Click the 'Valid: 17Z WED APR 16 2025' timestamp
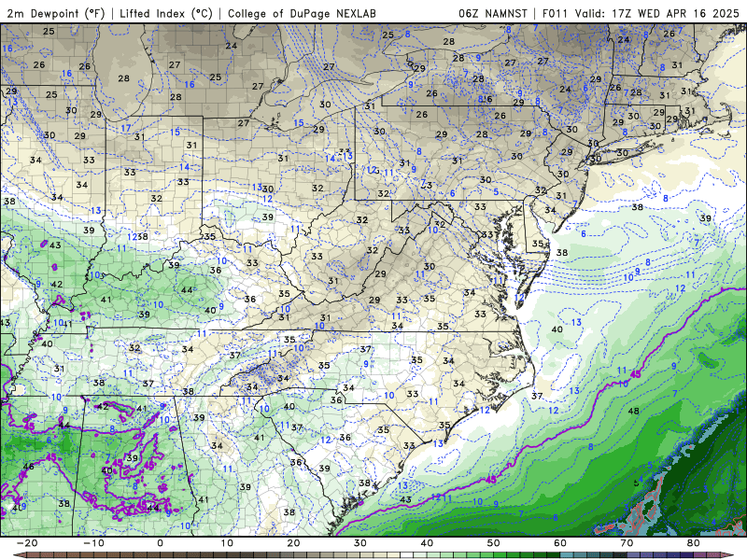 click(x=657, y=13)
